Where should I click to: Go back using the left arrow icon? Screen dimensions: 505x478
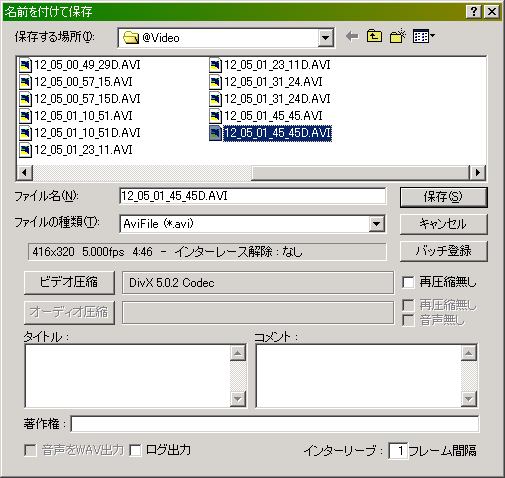[x=352, y=37]
